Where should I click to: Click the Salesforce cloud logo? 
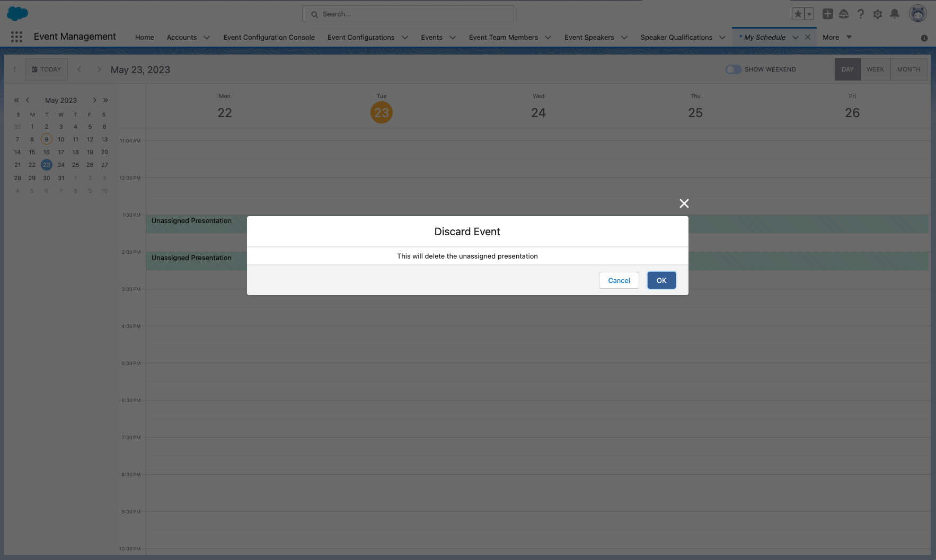click(17, 14)
